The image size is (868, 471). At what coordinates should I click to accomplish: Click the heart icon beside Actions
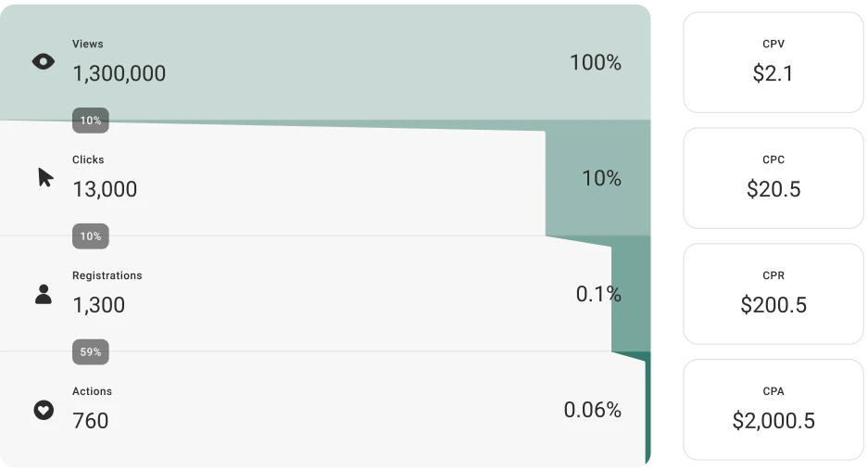(44, 410)
